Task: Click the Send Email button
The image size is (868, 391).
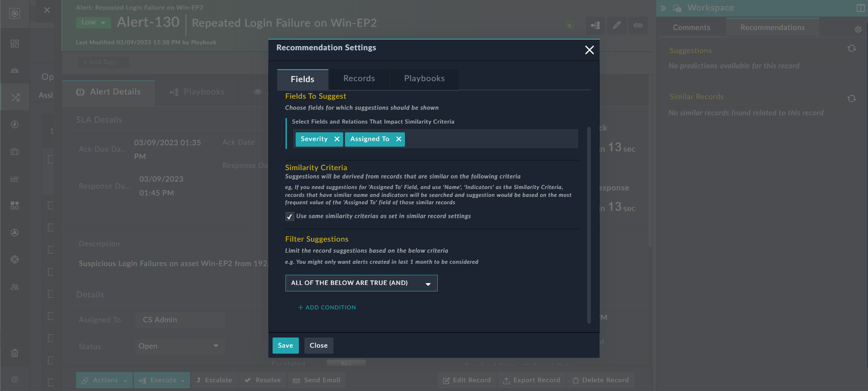Action: [317, 380]
